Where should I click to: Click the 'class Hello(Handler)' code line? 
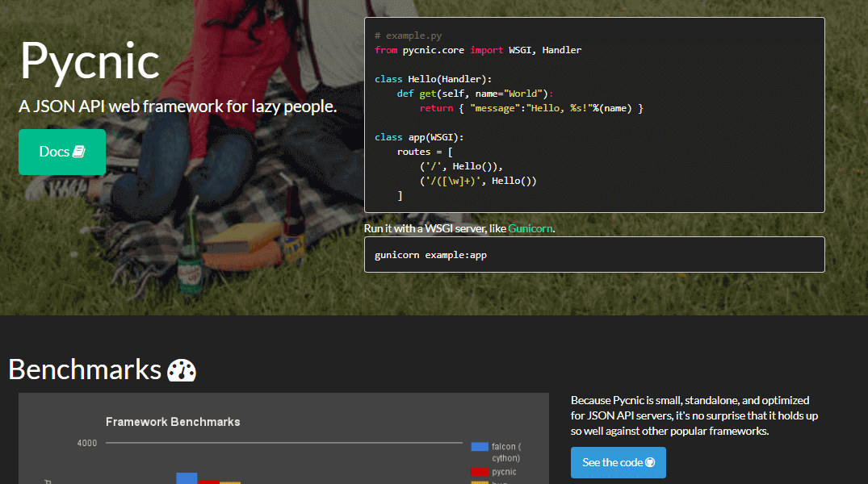(x=433, y=79)
